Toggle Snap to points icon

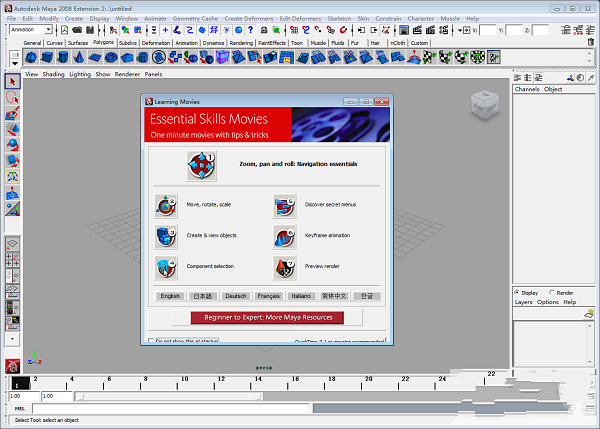click(x=318, y=29)
